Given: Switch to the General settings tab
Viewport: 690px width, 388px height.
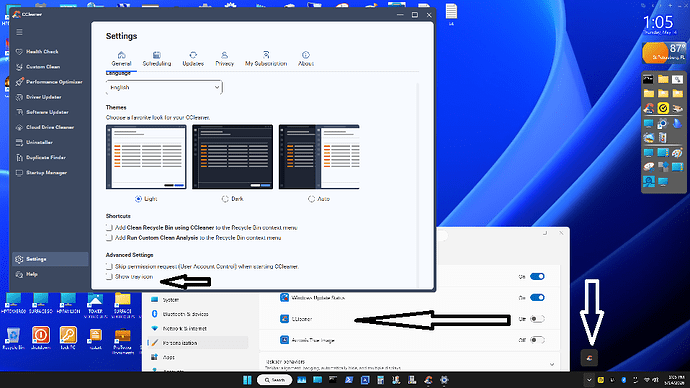Looking at the screenshot, I should (x=121, y=59).
